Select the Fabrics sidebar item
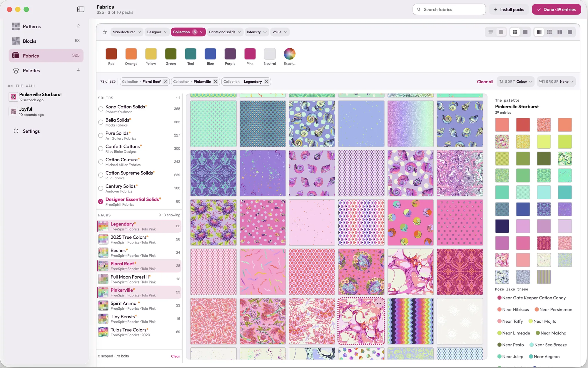This screenshot has width=588, height=368. pos(46,56)
